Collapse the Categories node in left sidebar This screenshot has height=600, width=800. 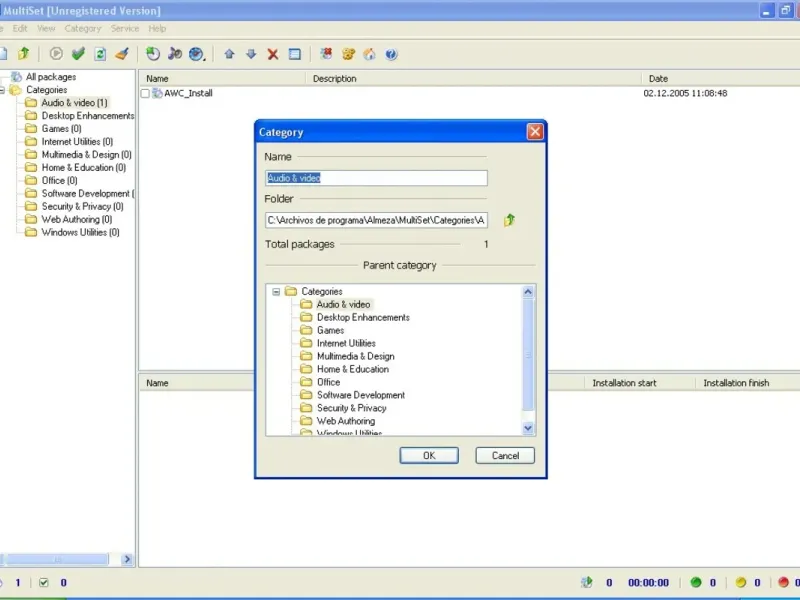(2, 90)
